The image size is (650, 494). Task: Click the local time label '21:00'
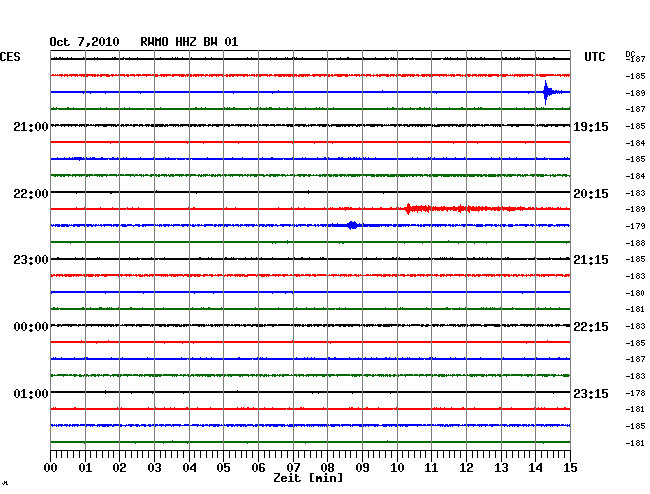click(31, 126)
